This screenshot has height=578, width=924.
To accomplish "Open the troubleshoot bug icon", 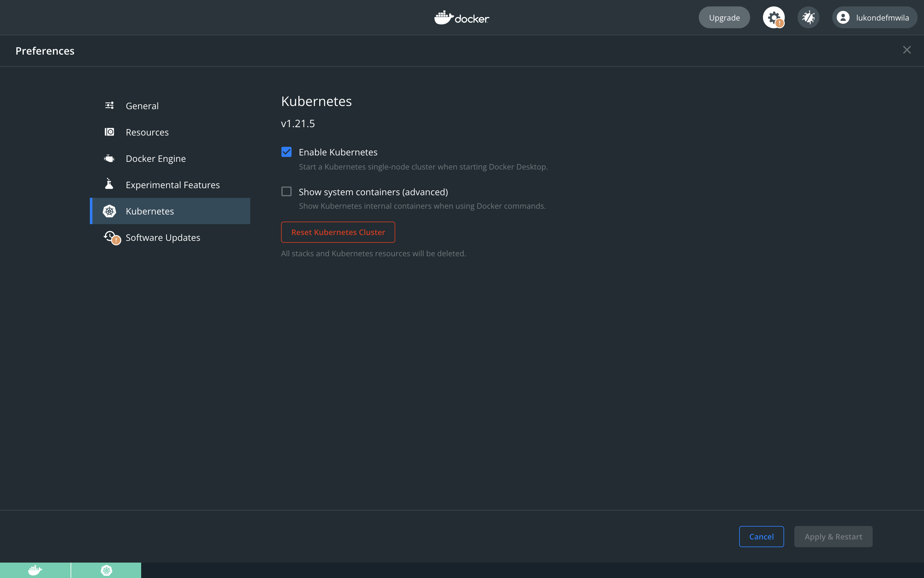I will (808, 18).
